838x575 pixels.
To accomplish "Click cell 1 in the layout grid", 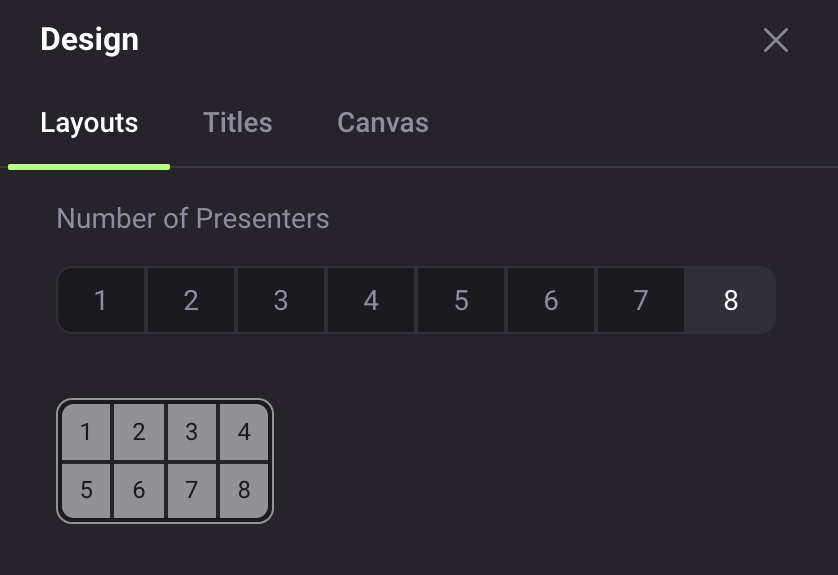I will (x=86, y=432).
